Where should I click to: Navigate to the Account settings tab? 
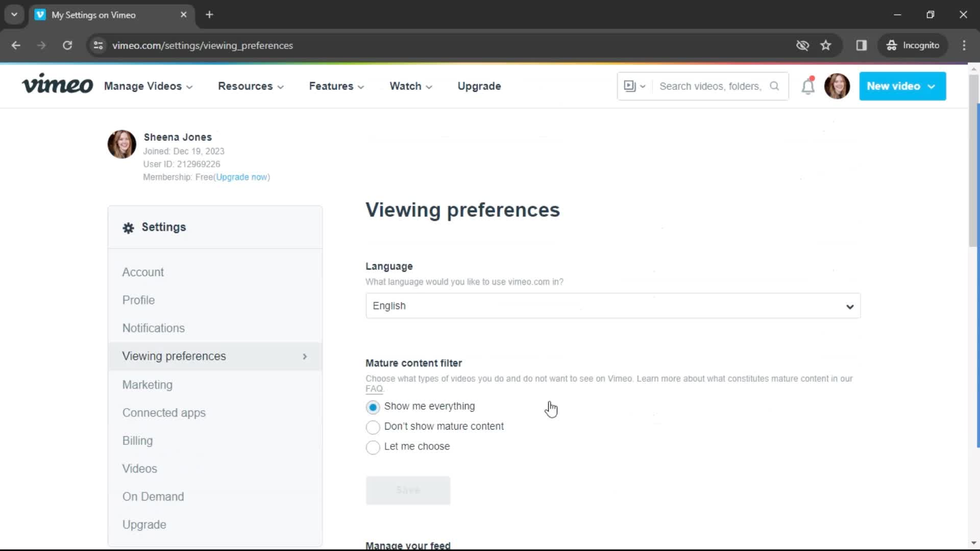click(143, 272)
